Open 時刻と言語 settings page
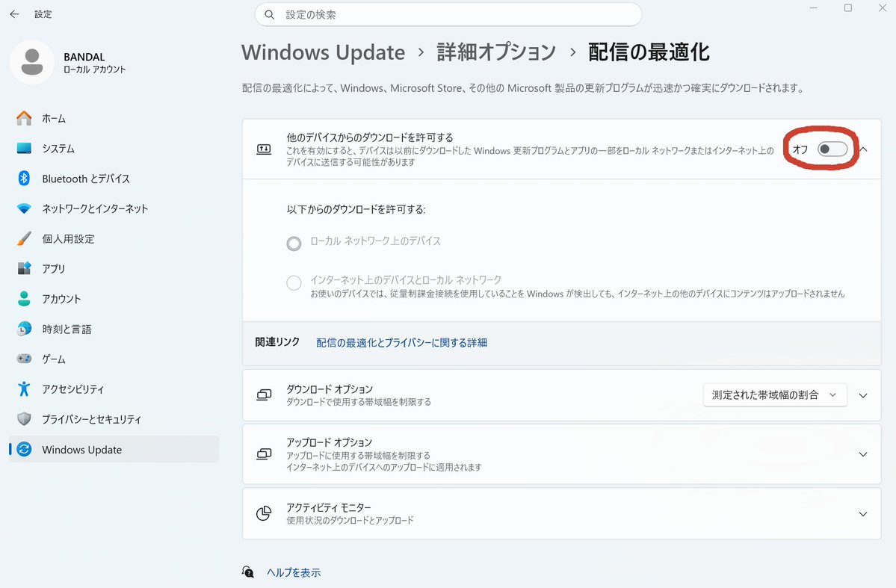Screen dimensions: 896x588 (114, 329)
